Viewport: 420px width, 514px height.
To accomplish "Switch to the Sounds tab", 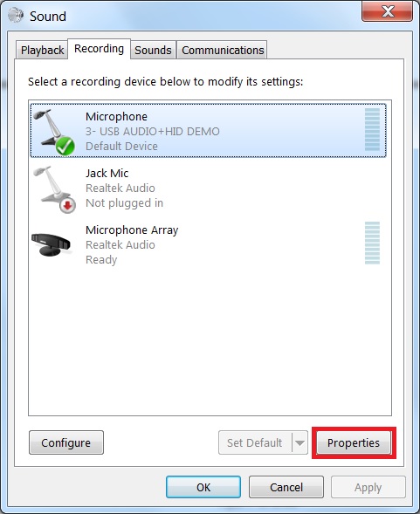I will 153,50.
